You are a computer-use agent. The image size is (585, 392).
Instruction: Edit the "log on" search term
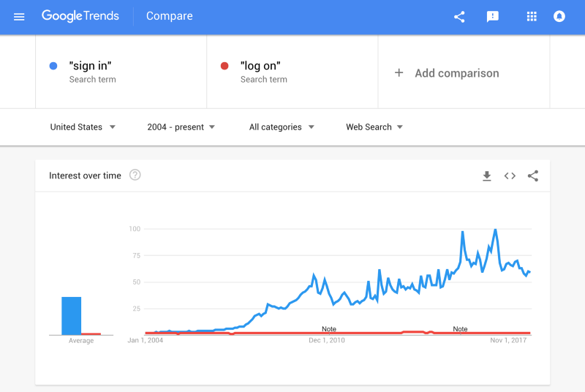(260, 66)
